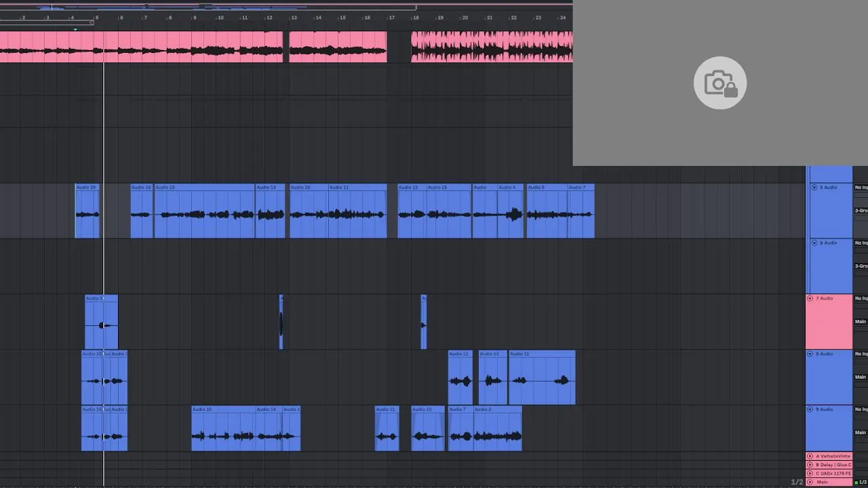Select the pink clip starting at bar 18
The height and width of the screenshot is (488, 868).
tap(492, 47)
